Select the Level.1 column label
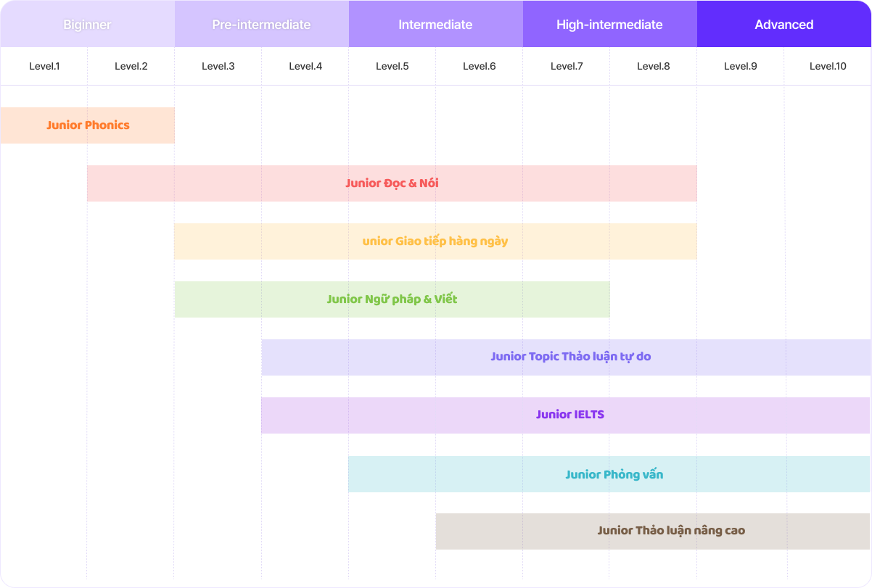Viewport: 872px width, 588px height. pos(44,67)
